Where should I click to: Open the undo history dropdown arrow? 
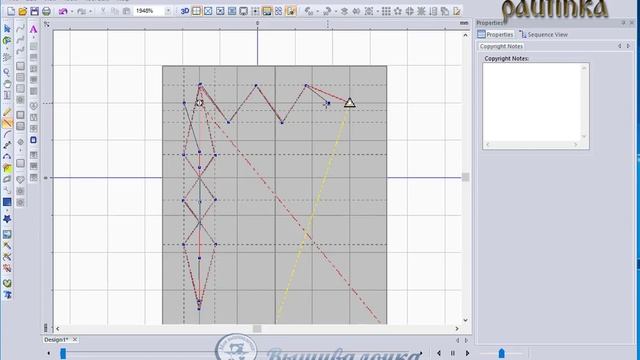pyautogui.click(x=72, y=11)
